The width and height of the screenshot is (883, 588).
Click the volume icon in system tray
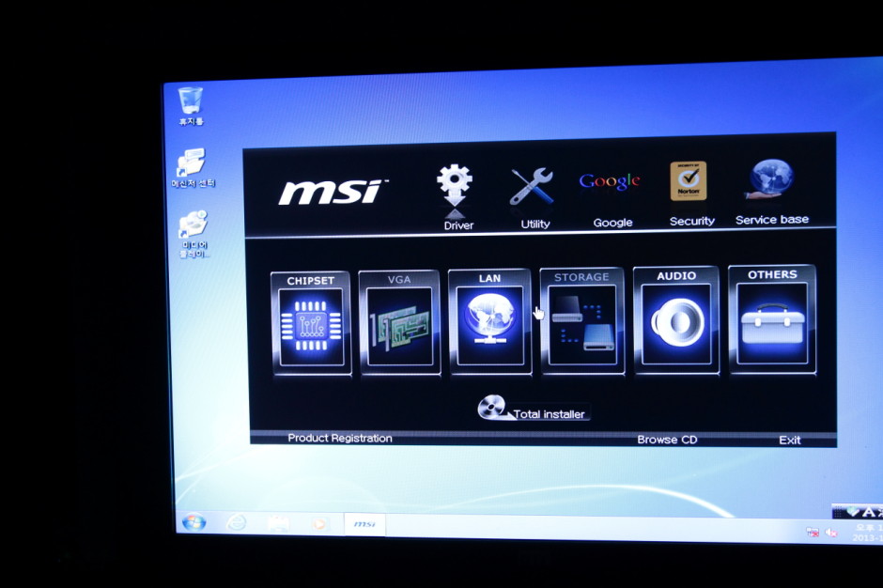point(830,534)
